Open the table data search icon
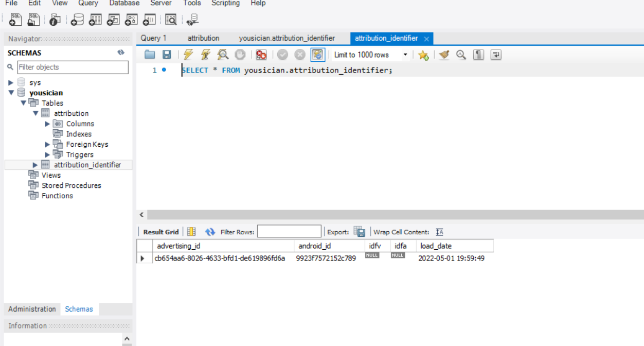 click(172, 20)
